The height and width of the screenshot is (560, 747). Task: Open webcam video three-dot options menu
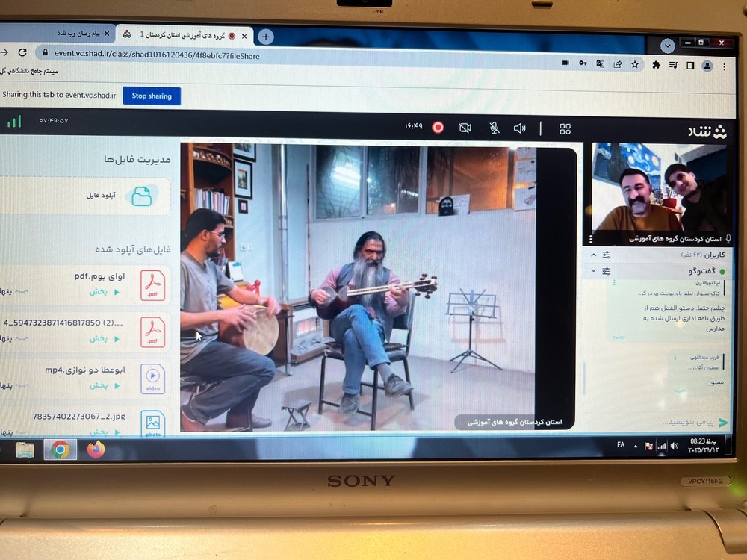(x=590, y=239)
